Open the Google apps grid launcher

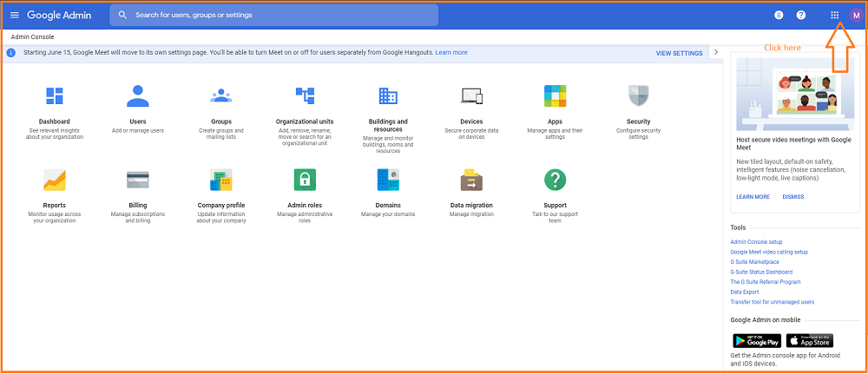(x=835, y=15)
